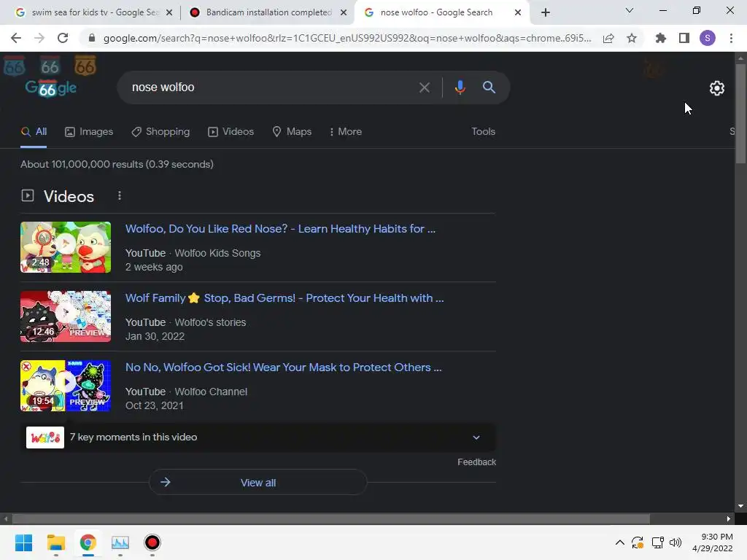Open Google quick settings gear
Image resolution: width=747 pixels, height=560 pixels.
[716, 88]
